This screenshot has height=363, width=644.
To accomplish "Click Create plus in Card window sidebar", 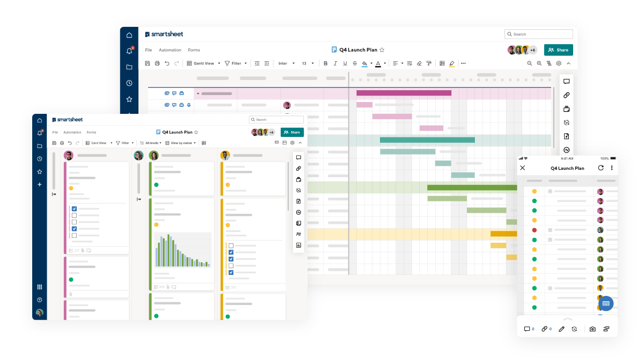I will tap(39, 184).
